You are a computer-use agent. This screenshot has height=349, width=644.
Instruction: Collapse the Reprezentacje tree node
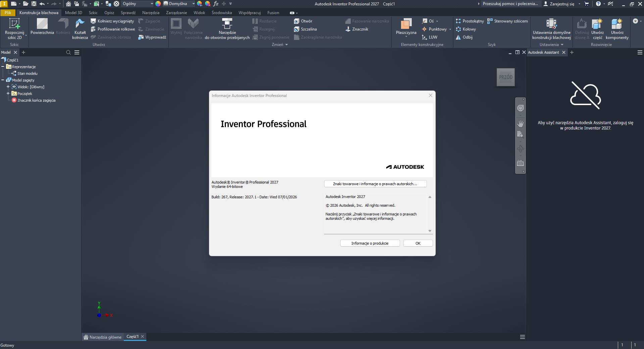coord(3,67)
